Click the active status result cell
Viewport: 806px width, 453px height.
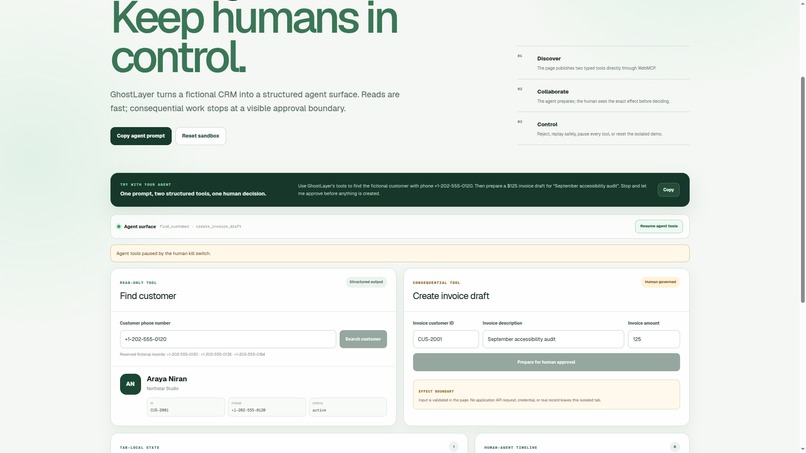coord(348,407)
